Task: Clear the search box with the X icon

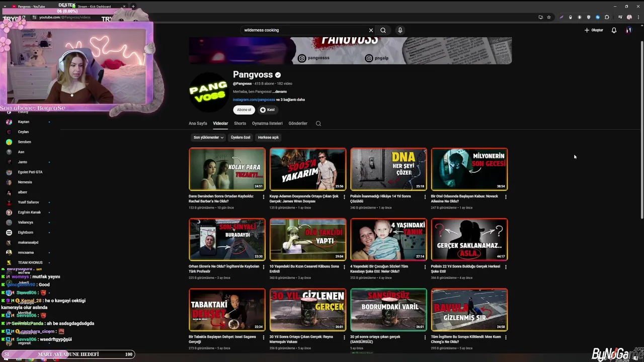Action: click(x=371, y=30)
